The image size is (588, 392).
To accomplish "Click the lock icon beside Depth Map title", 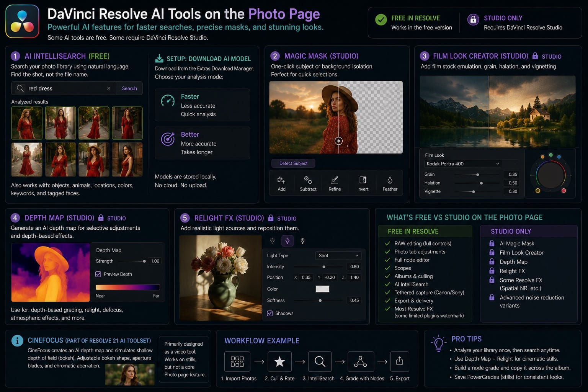I will tap(101, 218).
